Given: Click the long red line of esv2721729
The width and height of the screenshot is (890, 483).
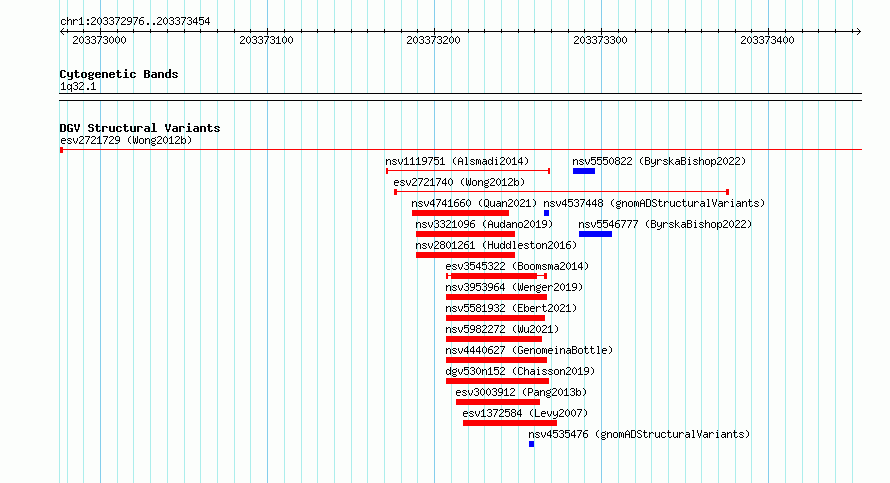Looking at the screenshot, I should (x=461, y=150).
